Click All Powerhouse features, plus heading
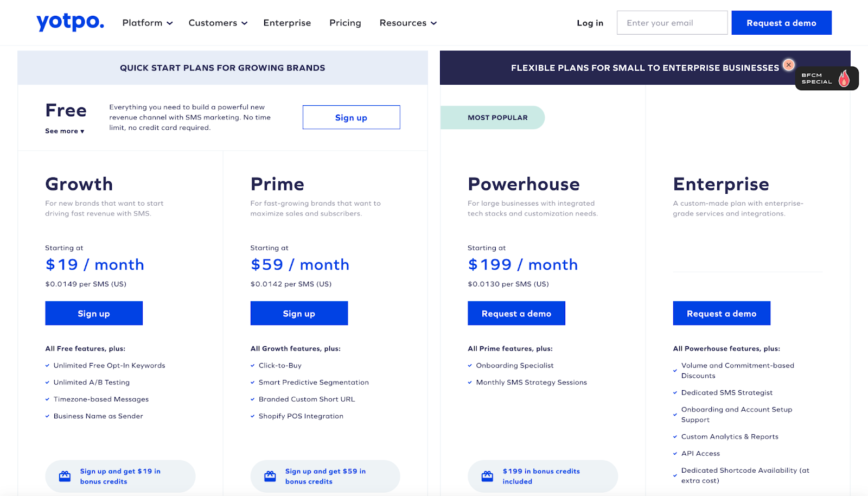 coord(726,348)
